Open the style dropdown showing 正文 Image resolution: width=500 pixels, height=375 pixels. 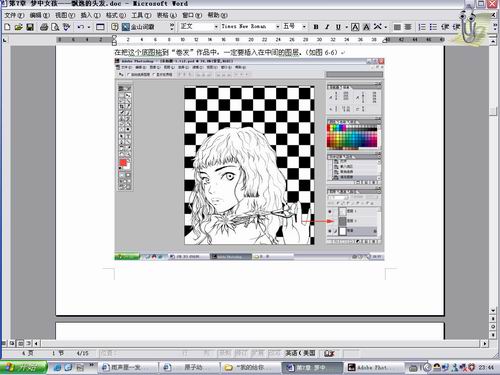coord(199,26)
